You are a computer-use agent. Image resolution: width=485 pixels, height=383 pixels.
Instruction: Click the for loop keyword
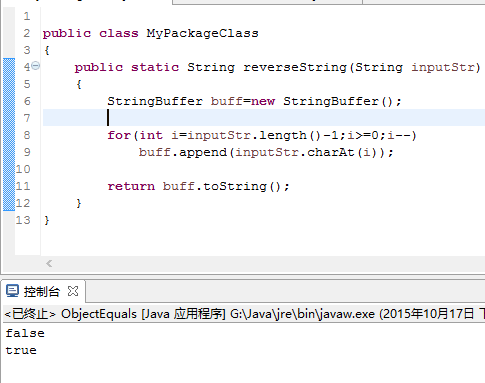[119, 135]
